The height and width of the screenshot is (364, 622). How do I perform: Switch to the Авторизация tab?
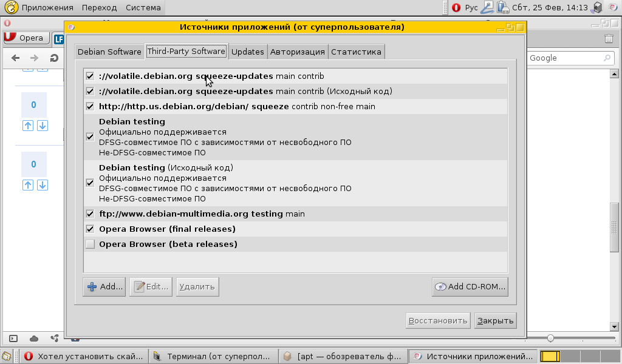pos(298,52)
